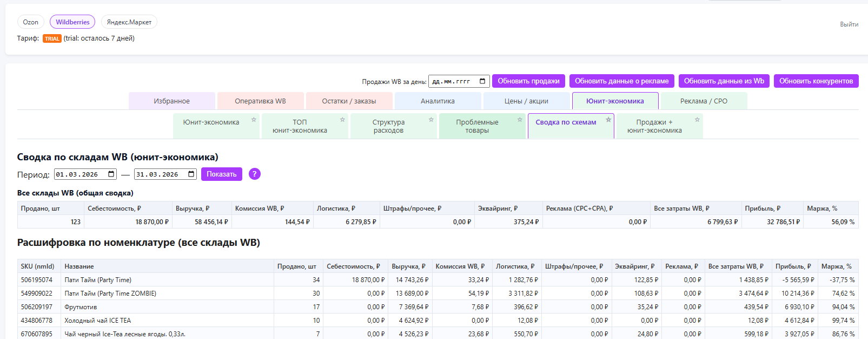Open the Цены / акции tab

527,101
